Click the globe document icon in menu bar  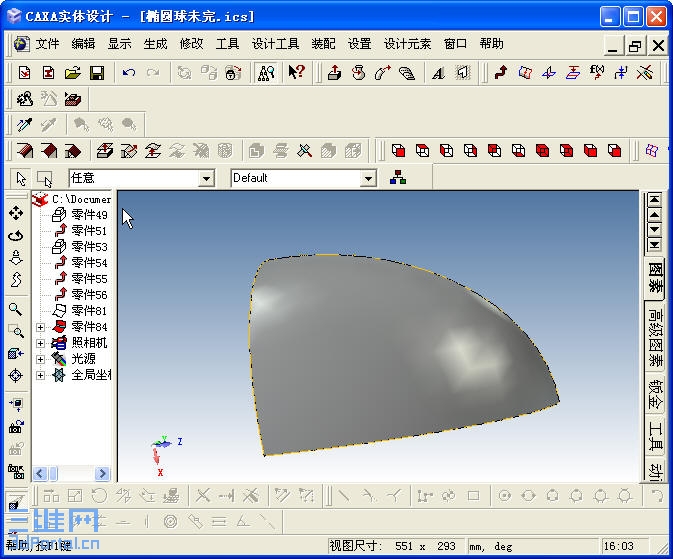point(21,44)
